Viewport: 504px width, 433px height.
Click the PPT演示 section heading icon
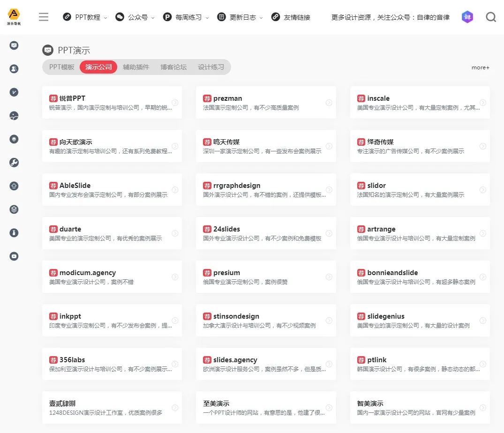tap(48, 50)
